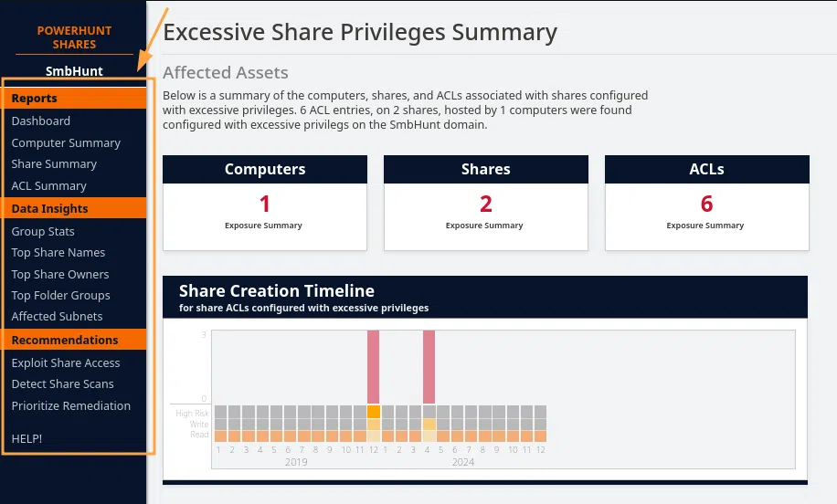Show Top Share Owners

click(x=60, y=274)
